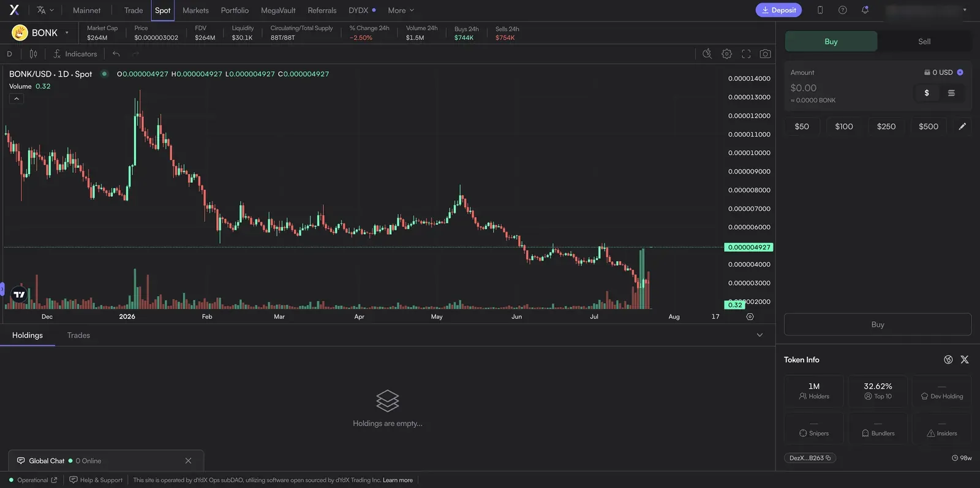The width and height of the screenshot is (980, 488).
Task: Switch to the Trades tab
Action: (x=78, y=335)
